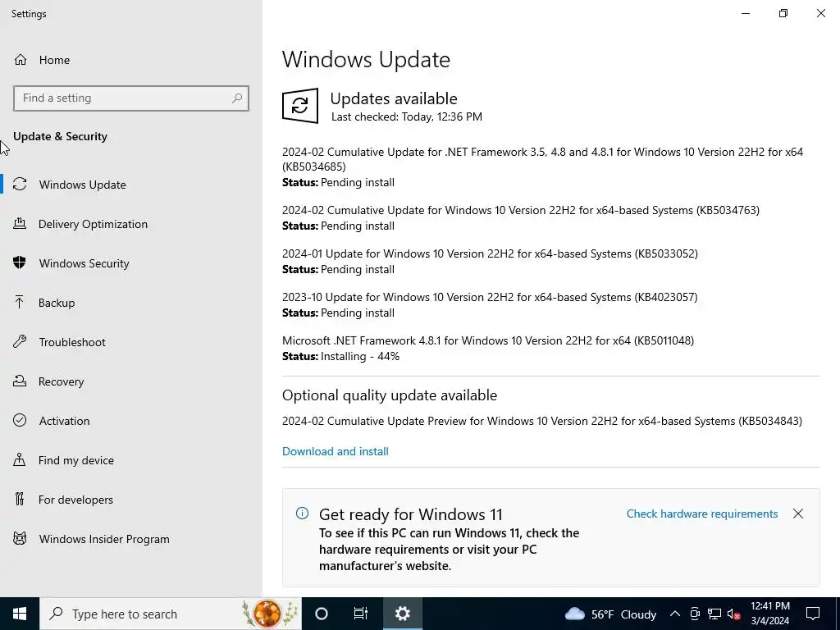
Task: Click the Get ready for Windows 11 heading
Action: point(411,514)
